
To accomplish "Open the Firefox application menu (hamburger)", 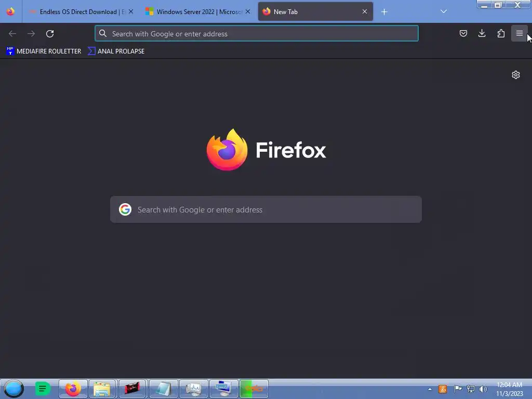I will coord(519,33).
